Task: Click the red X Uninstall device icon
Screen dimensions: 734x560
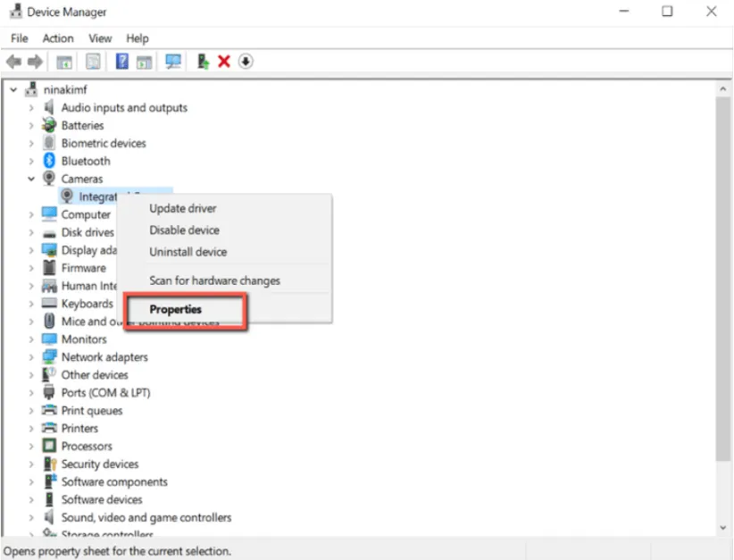Action: [224, 62]
